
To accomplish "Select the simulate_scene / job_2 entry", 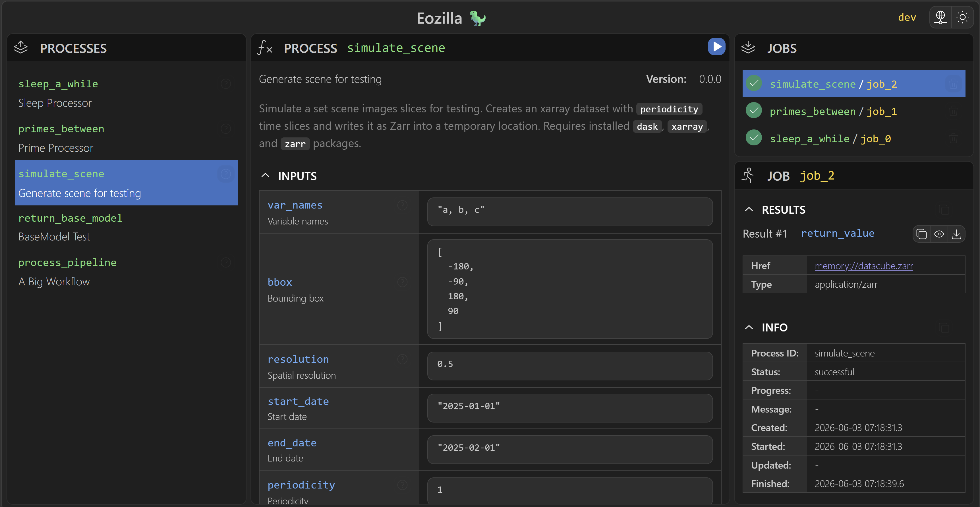I will [854, 84].
